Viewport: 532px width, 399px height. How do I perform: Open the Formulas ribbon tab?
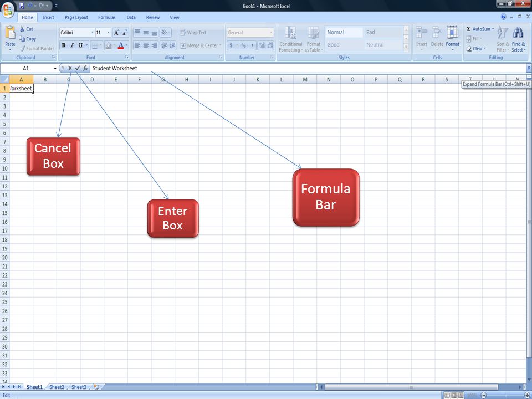(107, 18)
